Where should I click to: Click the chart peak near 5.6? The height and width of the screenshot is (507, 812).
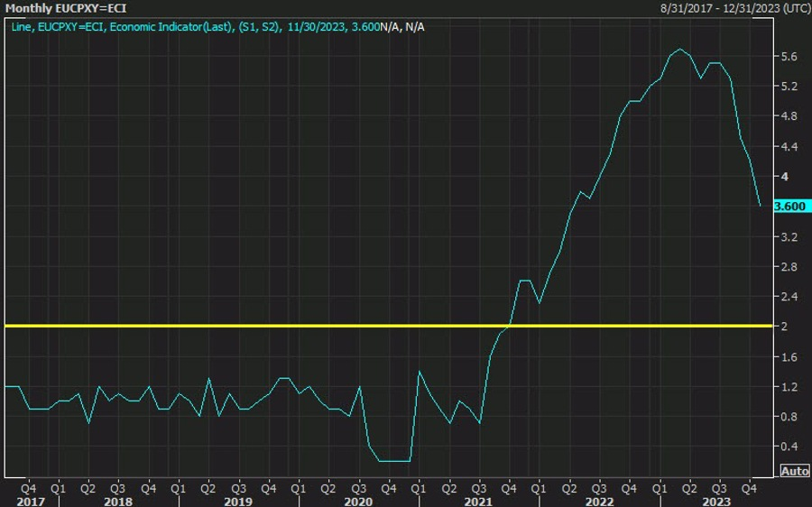pyautogui.click(x=680, y=50)
